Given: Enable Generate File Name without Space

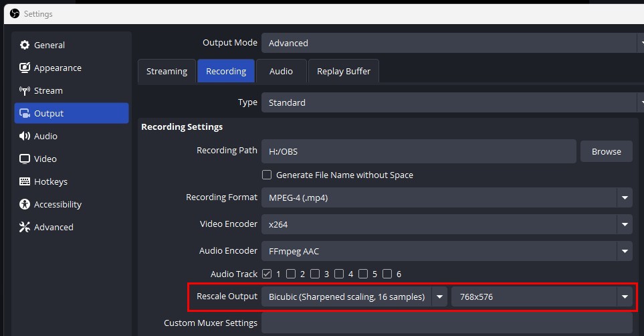Looking at the screenshot, I should 267,175.
